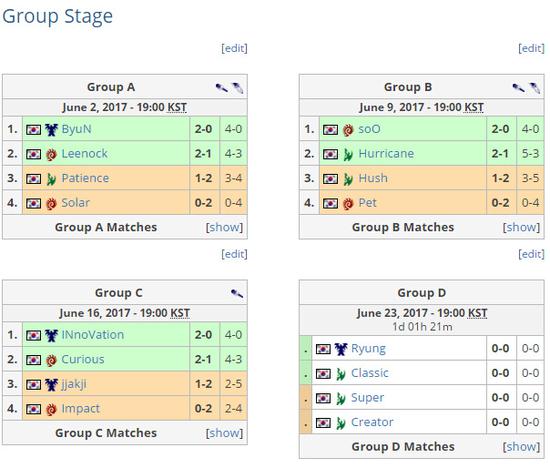Click the Zerg race icon beside Pet
This screenshot has width=550, height=468.
click(x=348, y=204)
